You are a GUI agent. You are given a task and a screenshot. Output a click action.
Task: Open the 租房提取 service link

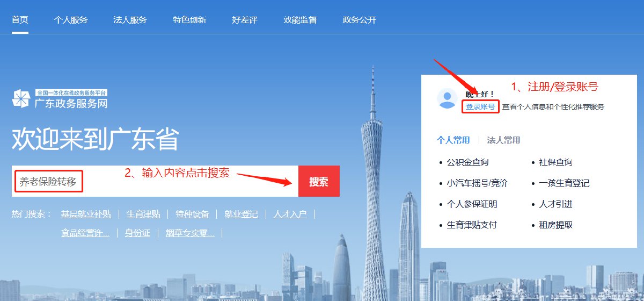[x=555, y=225]
